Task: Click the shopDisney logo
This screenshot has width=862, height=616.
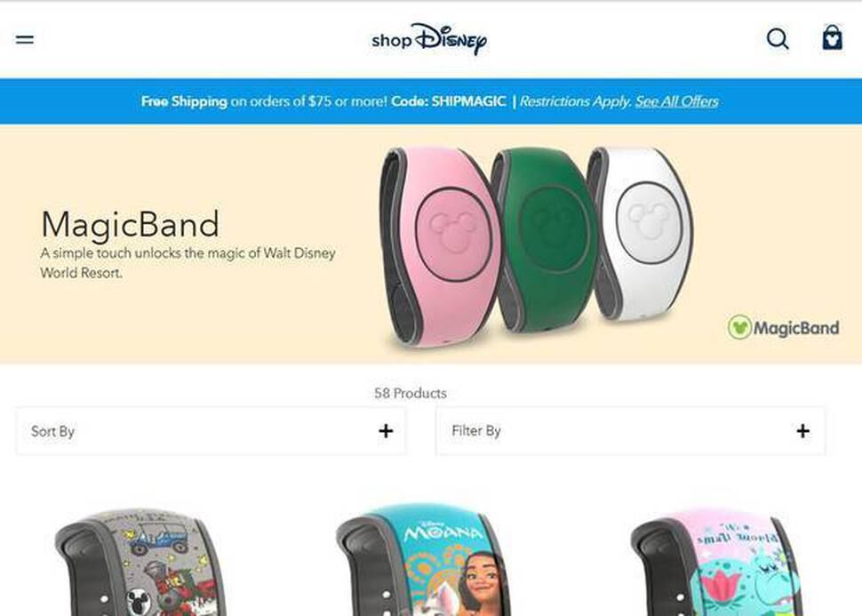Action: pyautogui.click(x=429, y=39)
